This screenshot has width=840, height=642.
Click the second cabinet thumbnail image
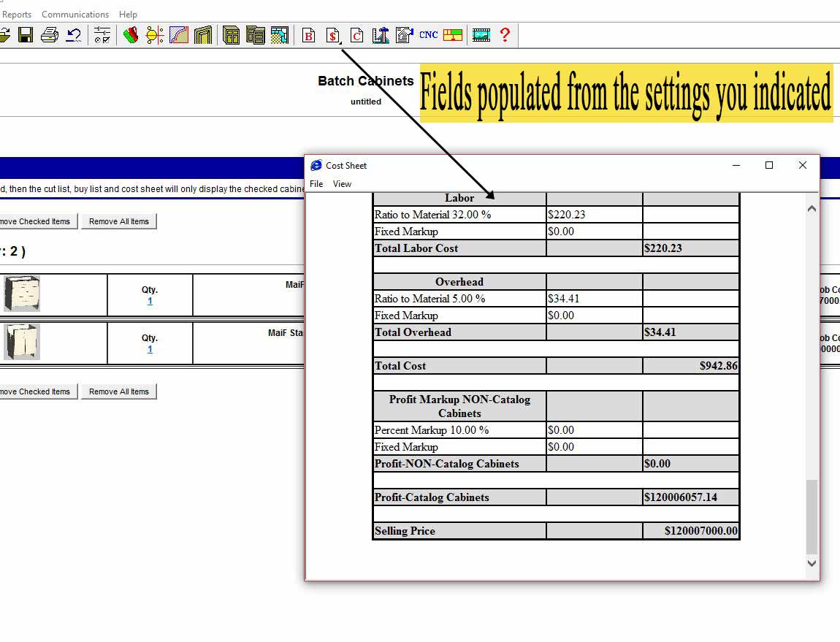point(22,342)
